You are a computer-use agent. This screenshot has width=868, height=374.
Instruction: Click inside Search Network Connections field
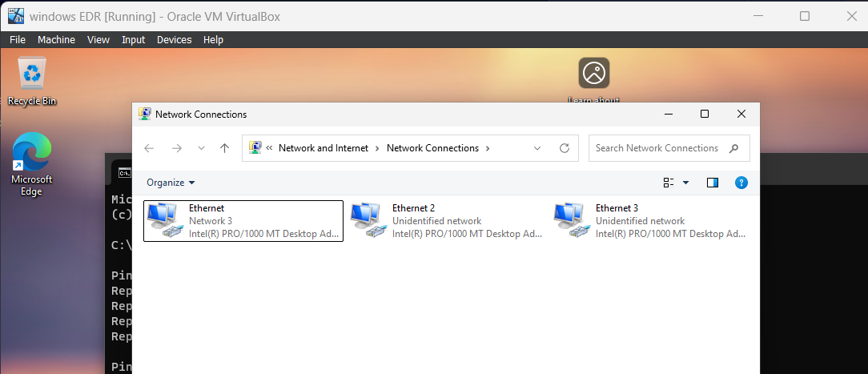[657, 148]
